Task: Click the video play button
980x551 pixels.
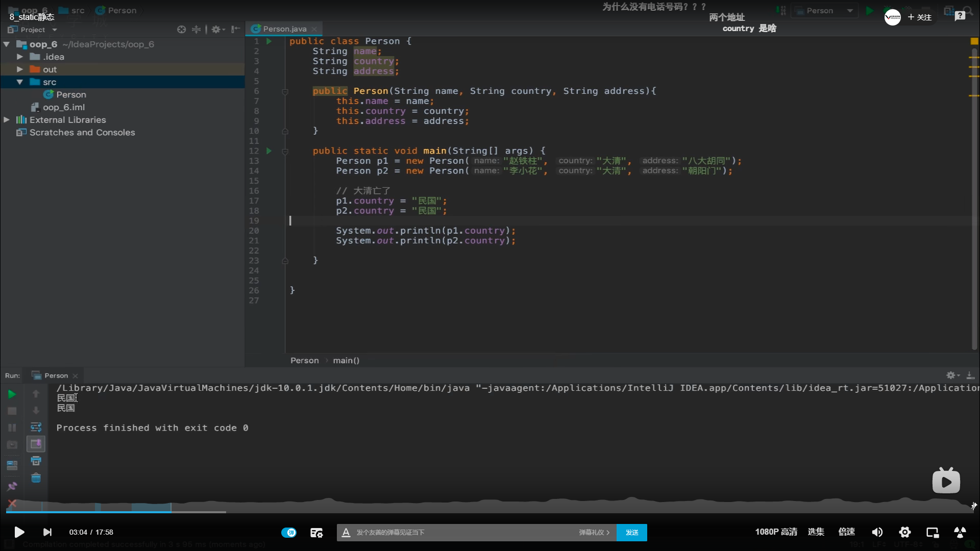Action: pyautogui.click(x=19, y=532)
